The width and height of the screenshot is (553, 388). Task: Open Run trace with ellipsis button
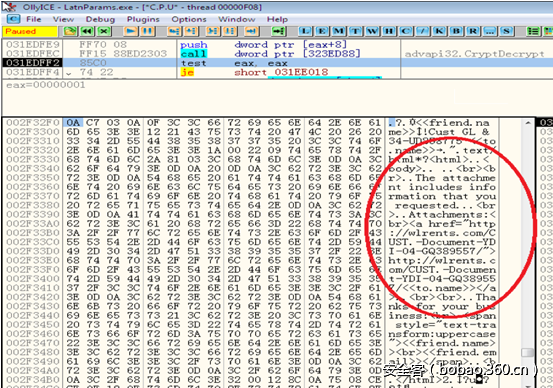click(x=490, y=31)
